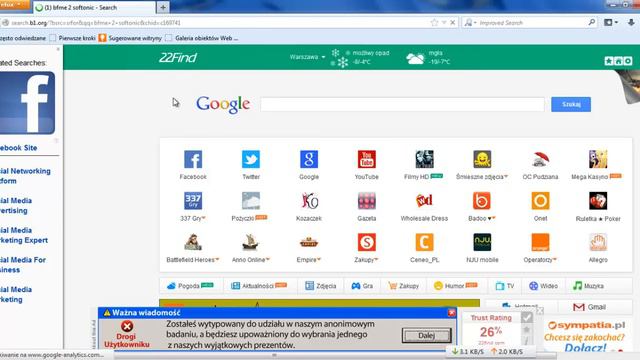Viewport: 640px width, 360px height.
Task: Expand the Śmieszne zdjęcia dropdown arrow
Action: pyautogui.click(x=506, y=177)
